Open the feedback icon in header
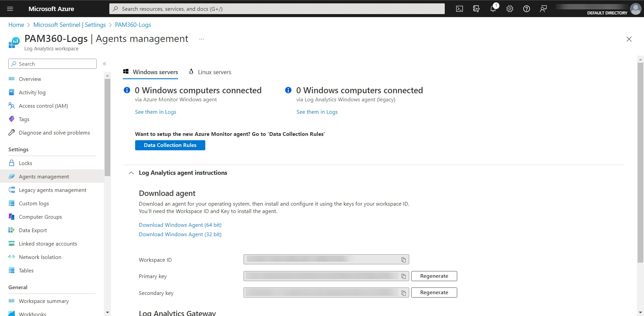 coord(543,9)
